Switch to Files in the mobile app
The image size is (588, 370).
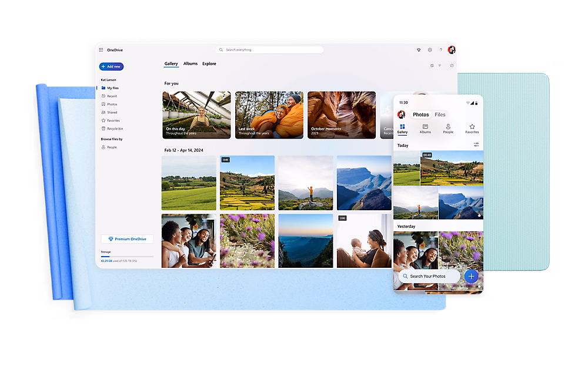[x=440, y=115]
